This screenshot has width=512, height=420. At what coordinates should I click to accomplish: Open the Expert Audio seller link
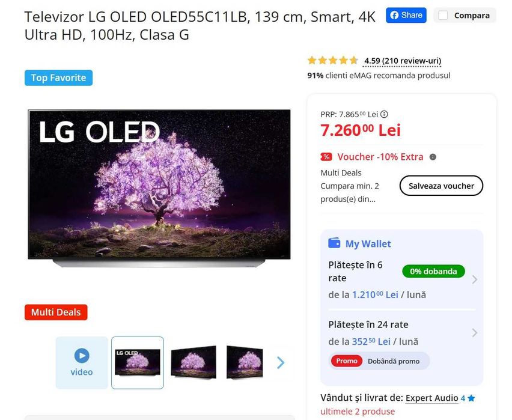pyautogui.click(x=431, y=398)
